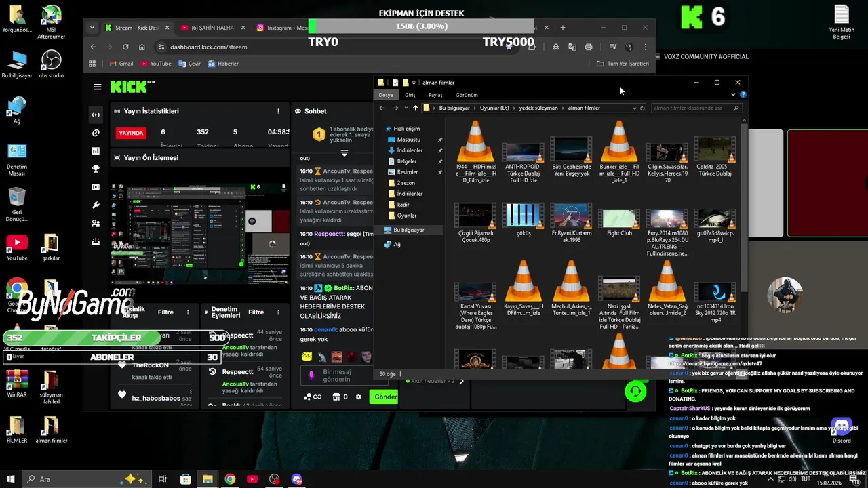Image resolution: width=868 pixels, height=488 pixels.
Task: Refresh the alman filmler folder view
Action: (642, 108)
